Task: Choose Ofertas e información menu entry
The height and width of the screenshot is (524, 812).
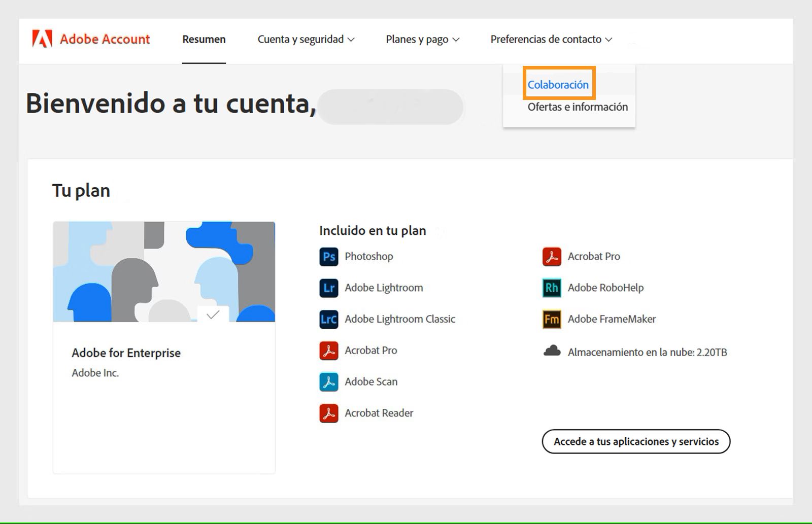Action: 578,107
